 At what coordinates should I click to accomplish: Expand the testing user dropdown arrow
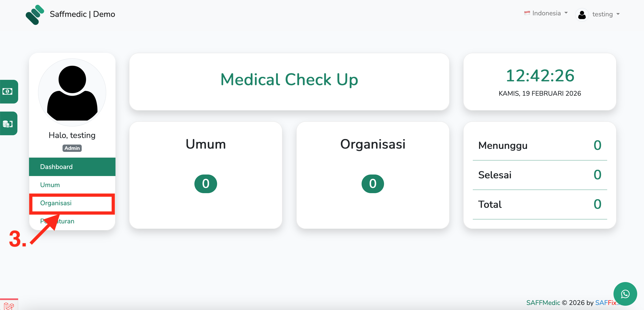click(x=618, y=14)
